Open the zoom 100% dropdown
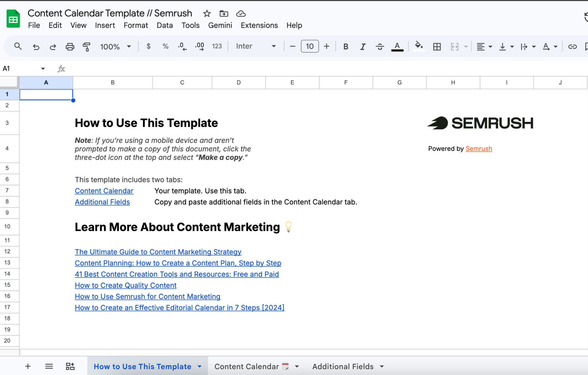The image size is (588, 375). click(115, 46)
